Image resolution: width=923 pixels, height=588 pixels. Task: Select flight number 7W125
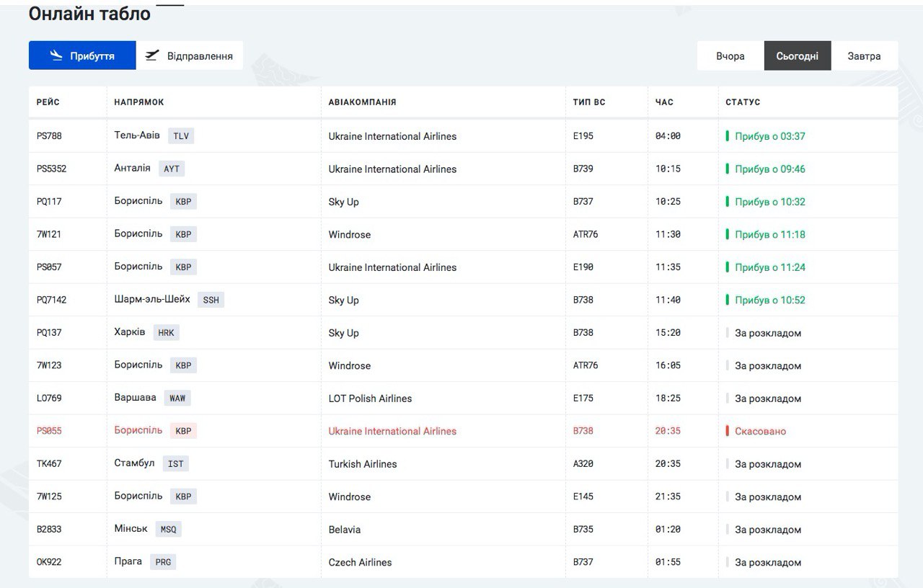[x=49, y=496]
